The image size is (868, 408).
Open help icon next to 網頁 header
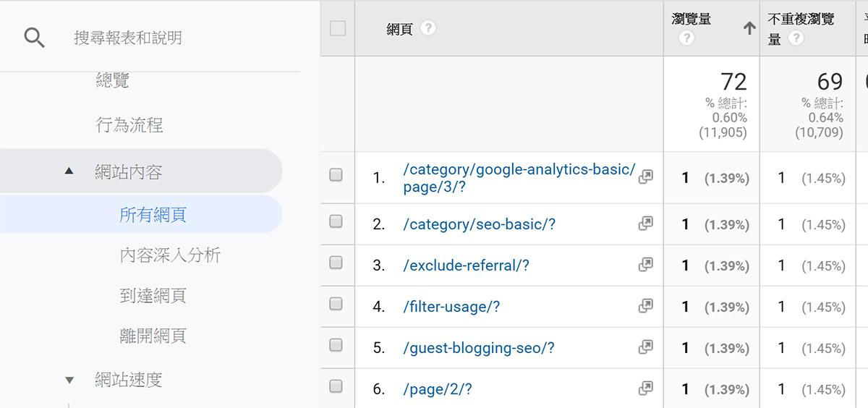(x=428, y=28)
